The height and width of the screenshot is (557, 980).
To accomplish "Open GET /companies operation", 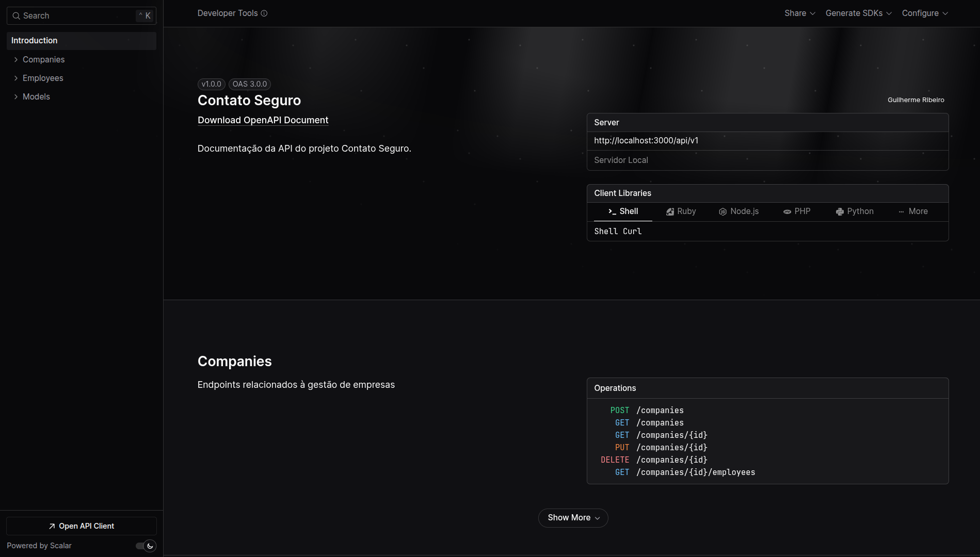I will (x=649, y=423).
